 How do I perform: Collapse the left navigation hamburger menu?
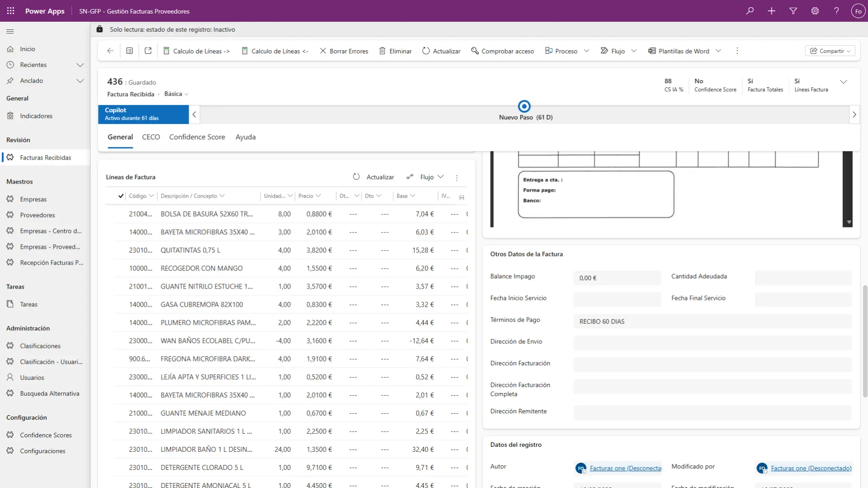click(x=10, y=31)
